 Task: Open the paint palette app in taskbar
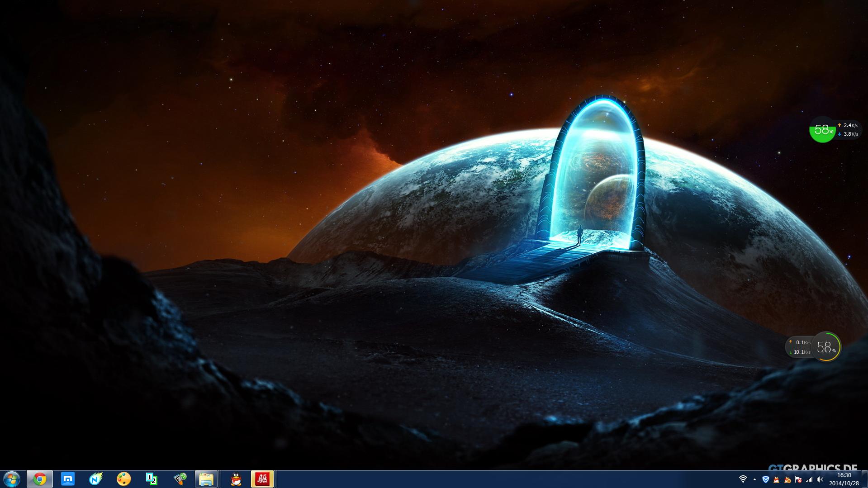pos(123,479)
